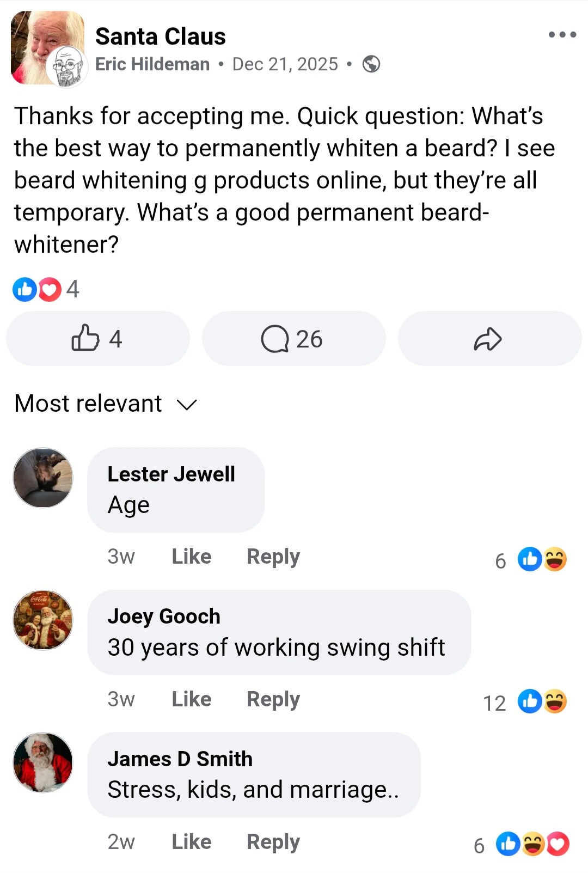Open Eric Hildeman's profile link
Image resolution: width=588 pixels, height=873 pixels.
(152, 64)
